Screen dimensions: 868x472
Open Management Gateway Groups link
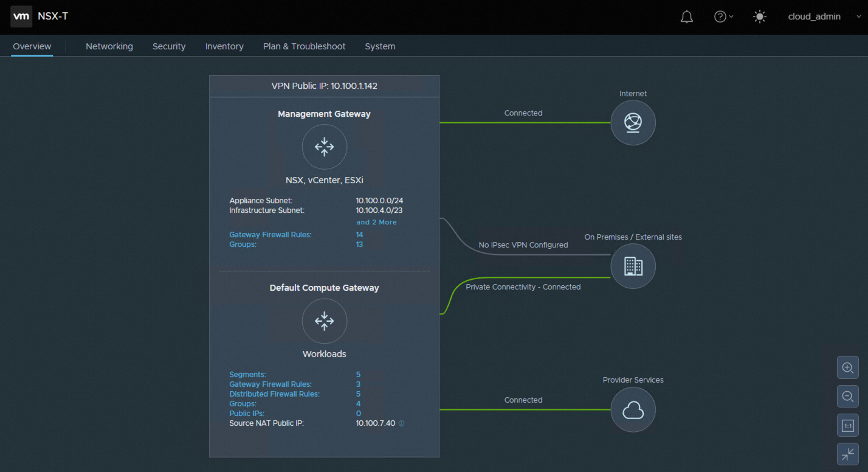click(x=243, y=245)
